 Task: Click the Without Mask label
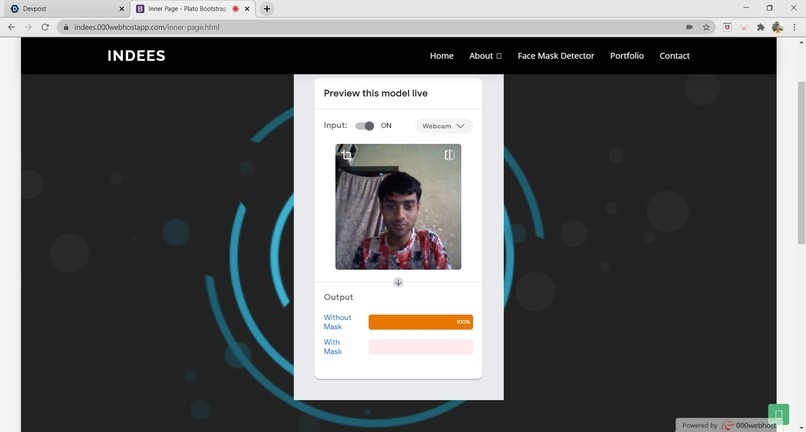click(337, 322)
